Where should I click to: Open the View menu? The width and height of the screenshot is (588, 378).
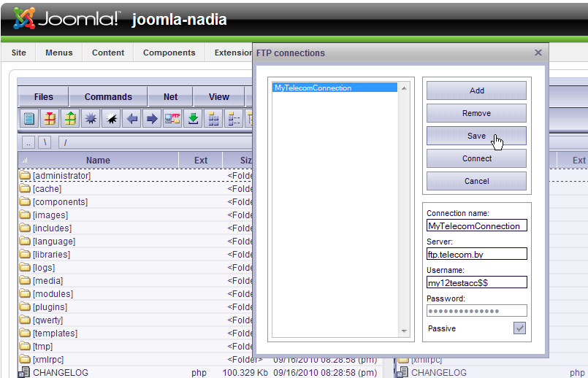(x=219, y=96)
